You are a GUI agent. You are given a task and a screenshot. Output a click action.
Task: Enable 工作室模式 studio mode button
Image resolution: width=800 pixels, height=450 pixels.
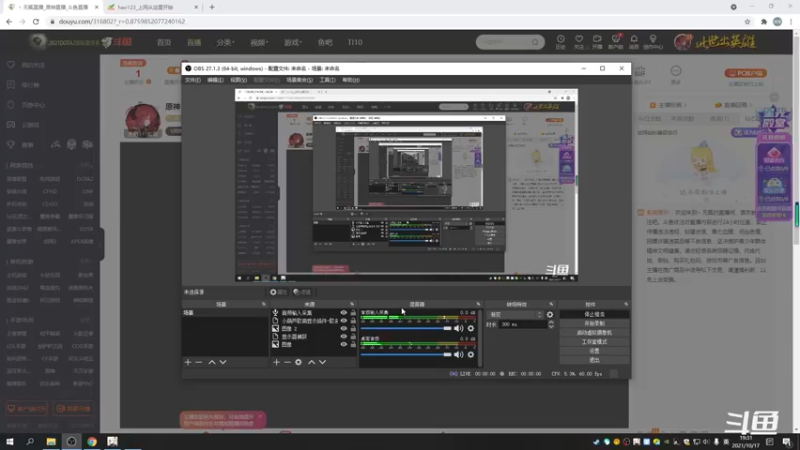click(x=594, y=342)
